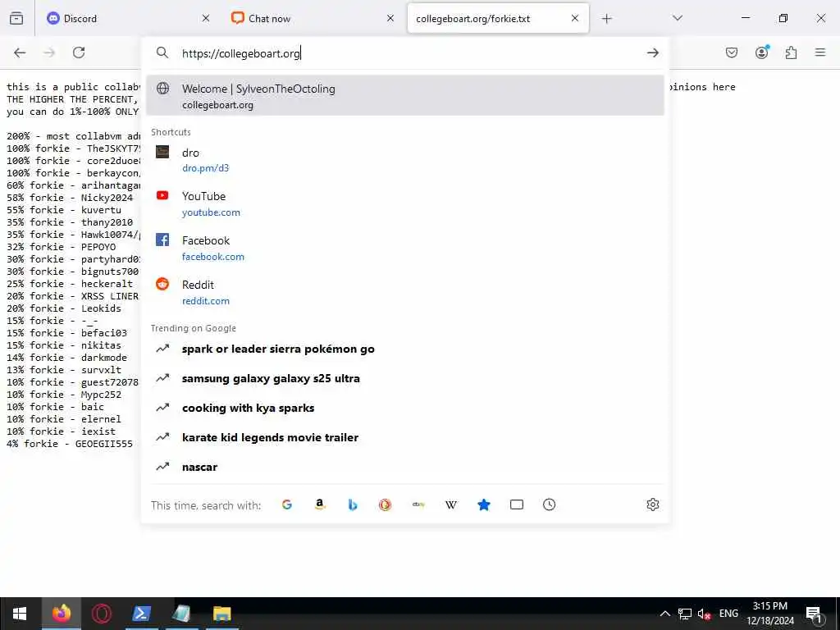Close the collegeboart.org/forkie.txt tab
Screen dimensions: 840x630
[575, 18]
